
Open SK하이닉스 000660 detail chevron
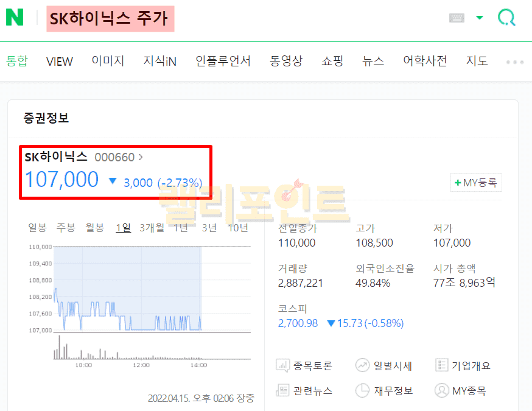(x=141, y=157)
